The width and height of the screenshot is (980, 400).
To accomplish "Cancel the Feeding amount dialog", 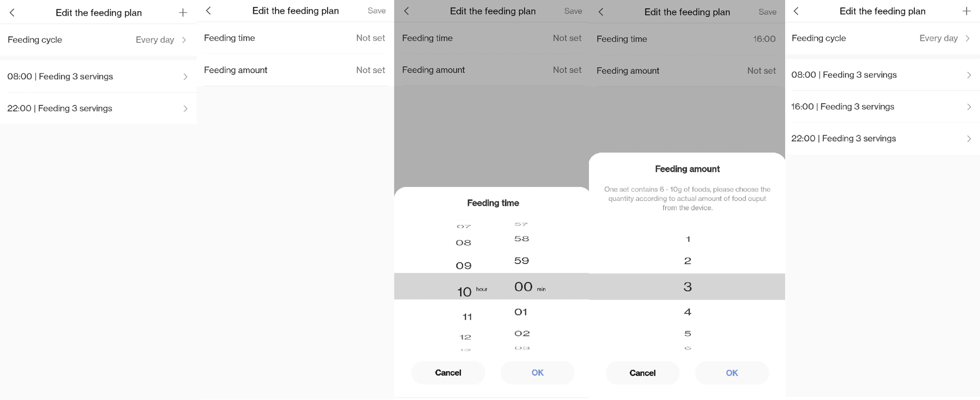I will [642, 373].
